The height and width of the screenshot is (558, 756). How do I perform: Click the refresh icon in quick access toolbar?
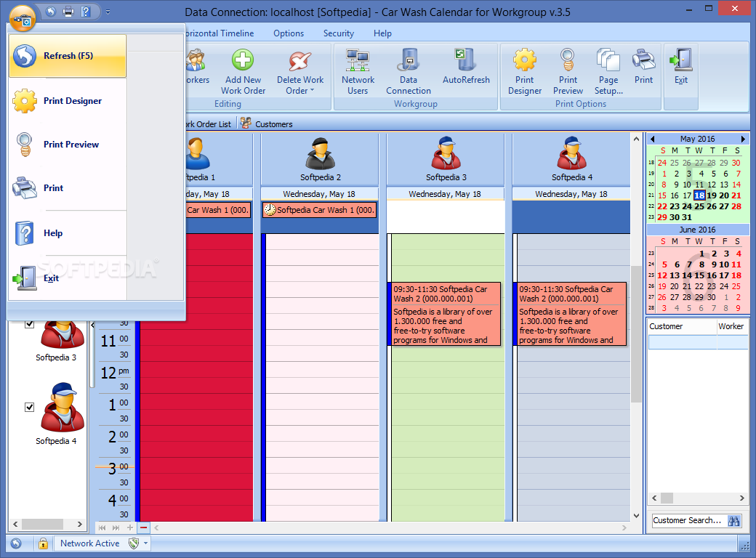tap(51, 12)
